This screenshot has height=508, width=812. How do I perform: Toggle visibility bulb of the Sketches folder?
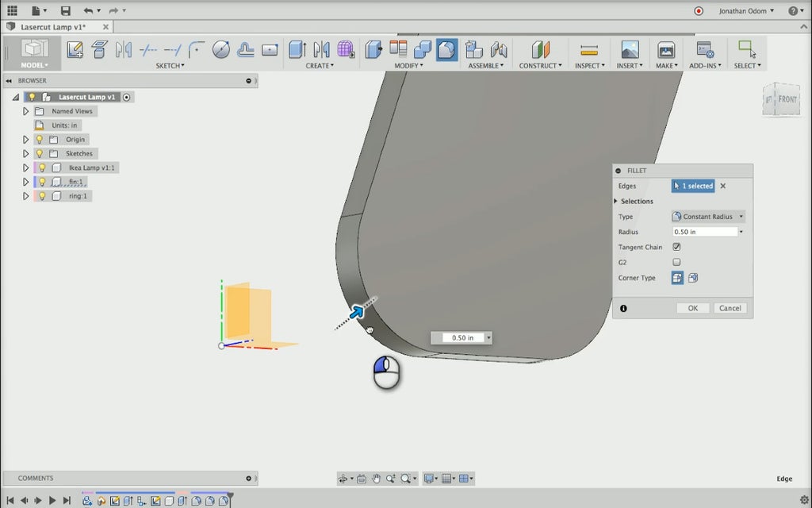coord(39,153)
